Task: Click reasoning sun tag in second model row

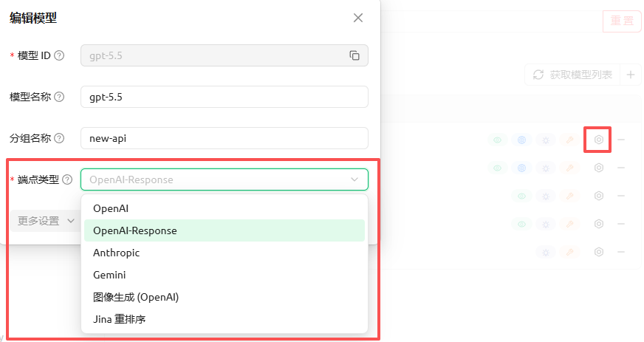Action: (546, 168)
